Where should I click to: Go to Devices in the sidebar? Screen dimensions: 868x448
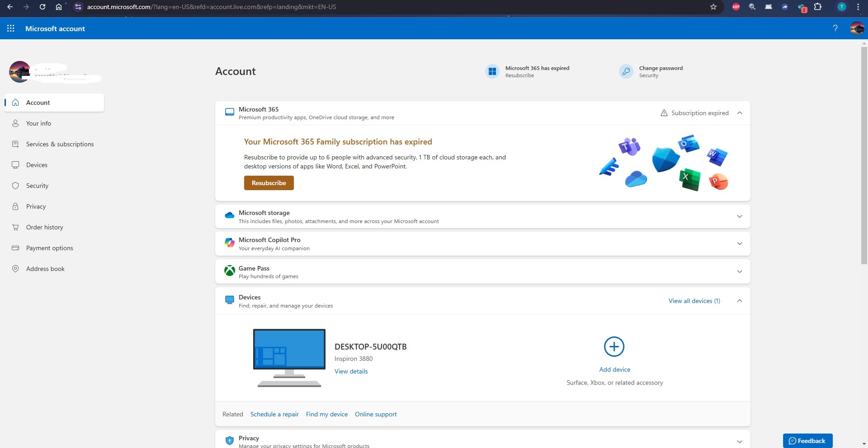click(54, 165)
